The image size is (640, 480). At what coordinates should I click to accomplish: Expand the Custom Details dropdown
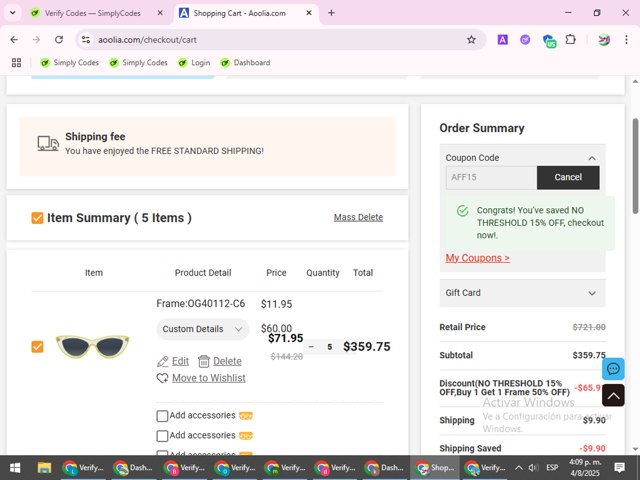pos(202,329)
